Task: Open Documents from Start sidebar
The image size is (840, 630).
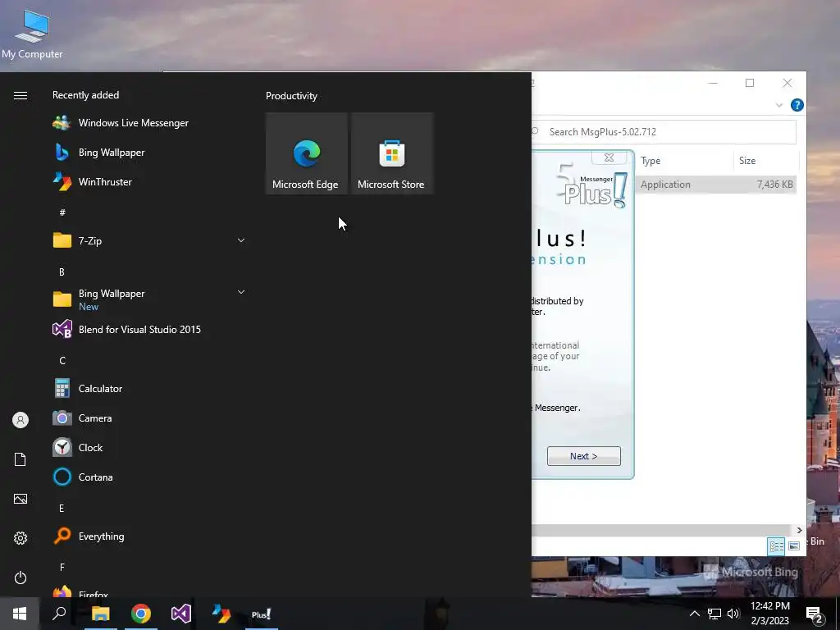Action: (21, 459)
